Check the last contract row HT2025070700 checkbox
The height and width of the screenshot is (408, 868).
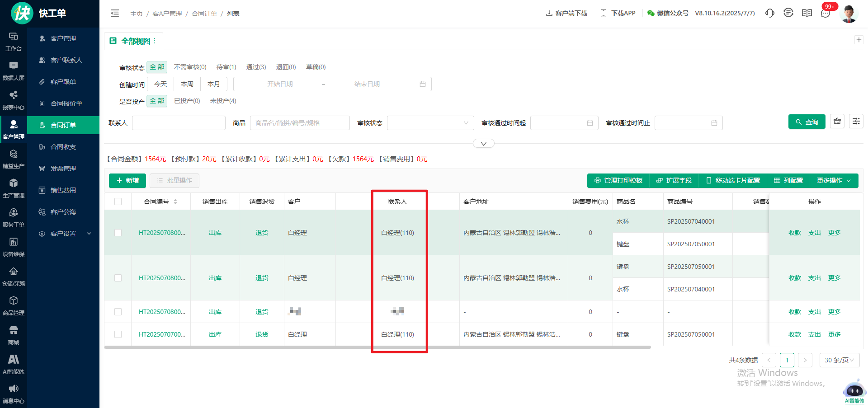[118, 334]
